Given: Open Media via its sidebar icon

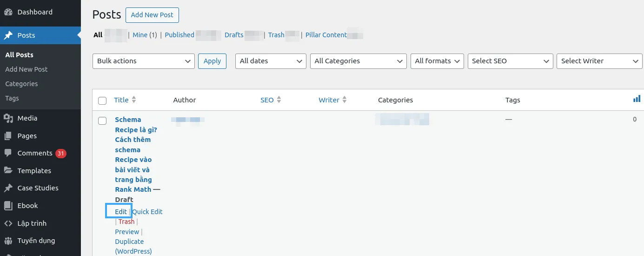Looking at the screenshot, I should [x=8, y=118].
